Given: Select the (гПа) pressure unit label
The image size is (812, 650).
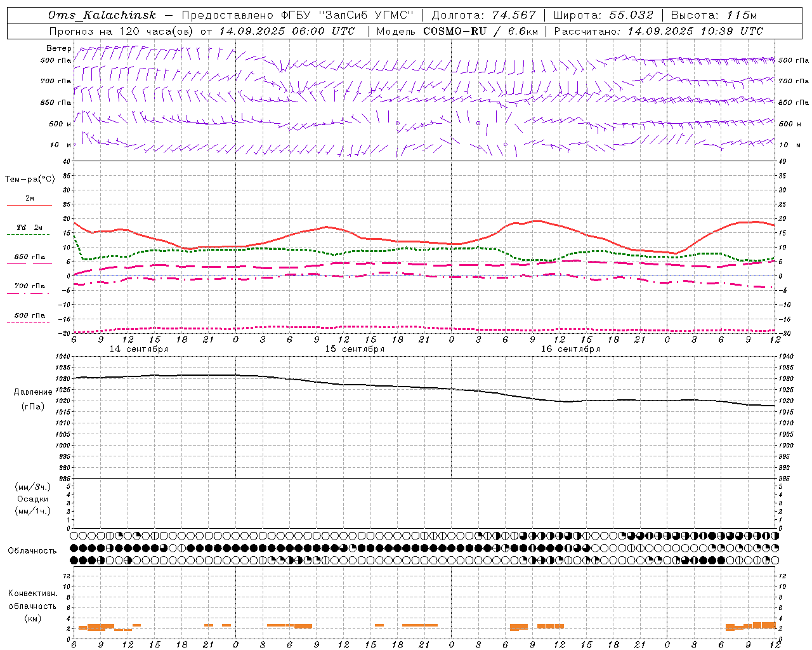Looking at the screenshot, I should pyautogui.click(x=33, y=406).
